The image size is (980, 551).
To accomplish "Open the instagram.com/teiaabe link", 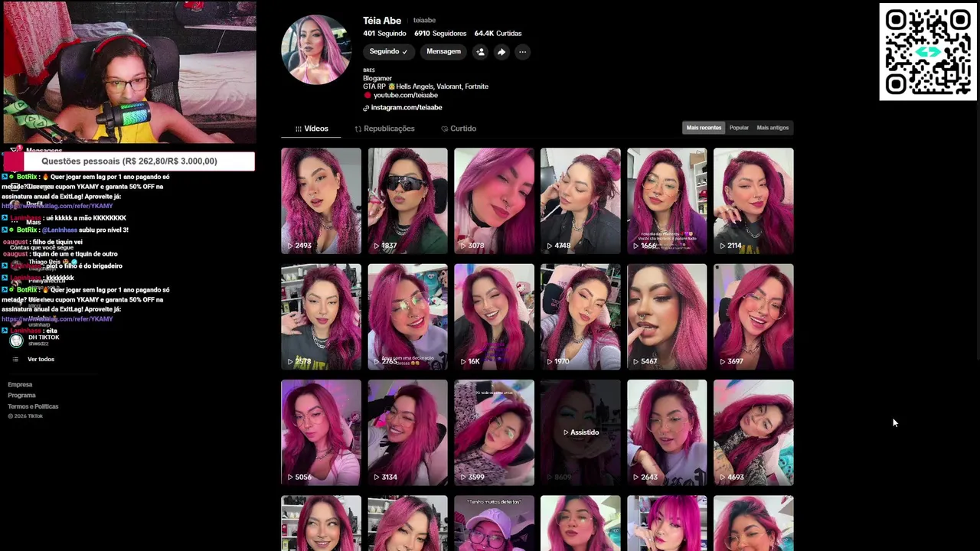I will [x=407, y=108].
